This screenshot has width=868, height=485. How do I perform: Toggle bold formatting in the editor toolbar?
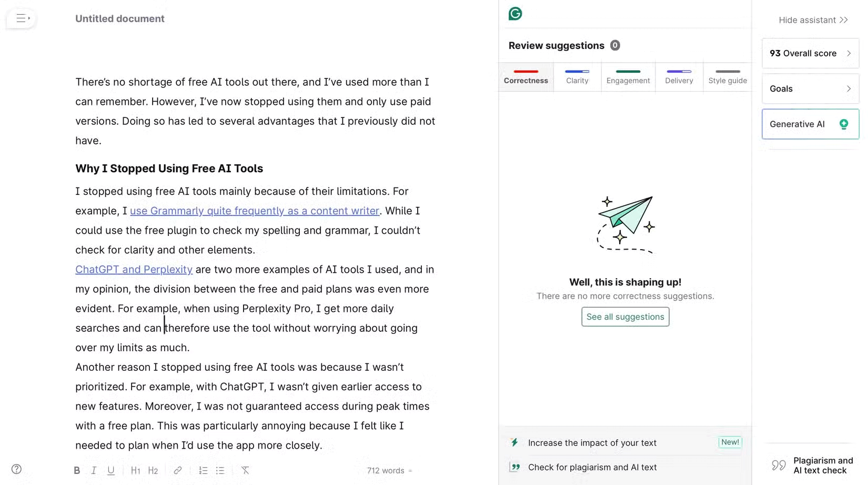77,470
